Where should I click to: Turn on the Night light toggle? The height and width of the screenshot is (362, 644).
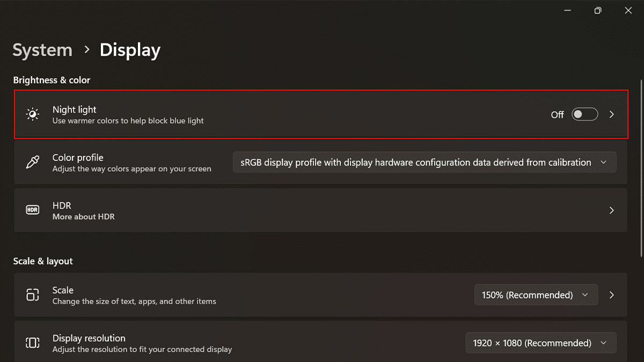click(x=584, y=114)
